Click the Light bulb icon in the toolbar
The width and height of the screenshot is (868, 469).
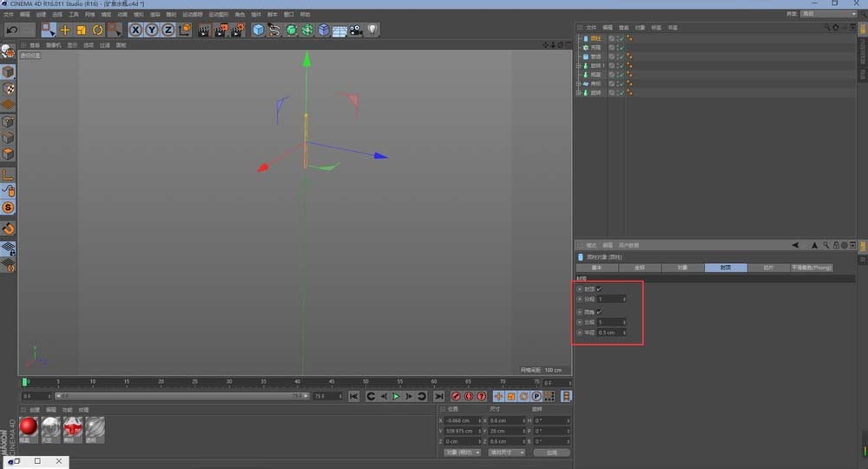click(x=372, y=30)
